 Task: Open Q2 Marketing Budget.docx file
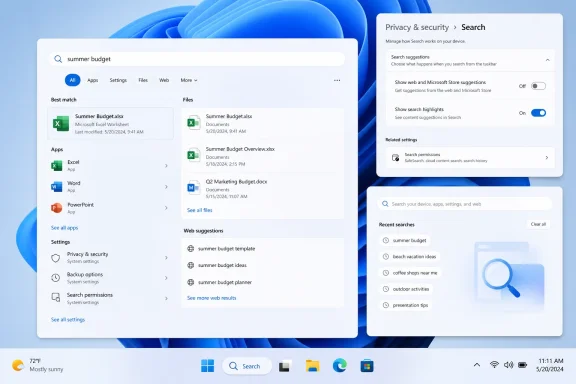[263, 189]
